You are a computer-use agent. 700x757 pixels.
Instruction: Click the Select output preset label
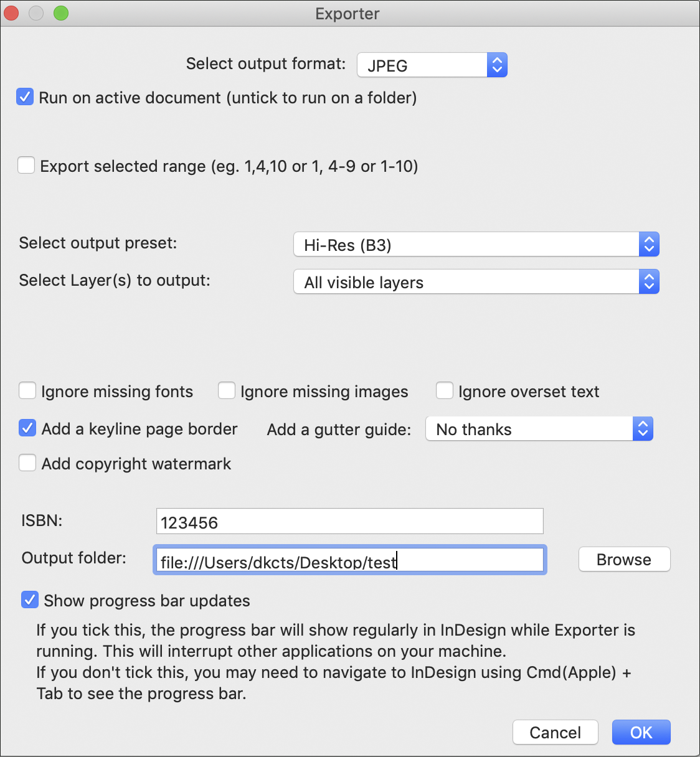[98, 243]
